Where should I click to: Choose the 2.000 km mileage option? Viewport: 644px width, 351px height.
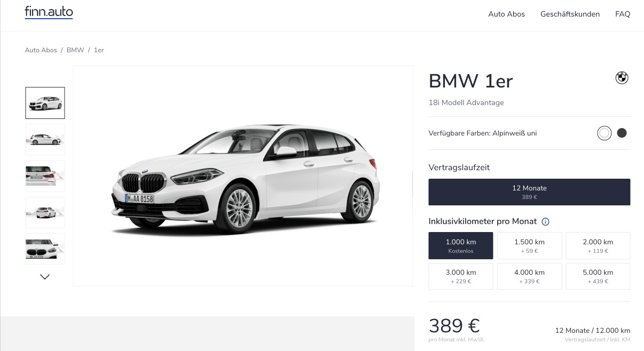(x=598, y=245)
